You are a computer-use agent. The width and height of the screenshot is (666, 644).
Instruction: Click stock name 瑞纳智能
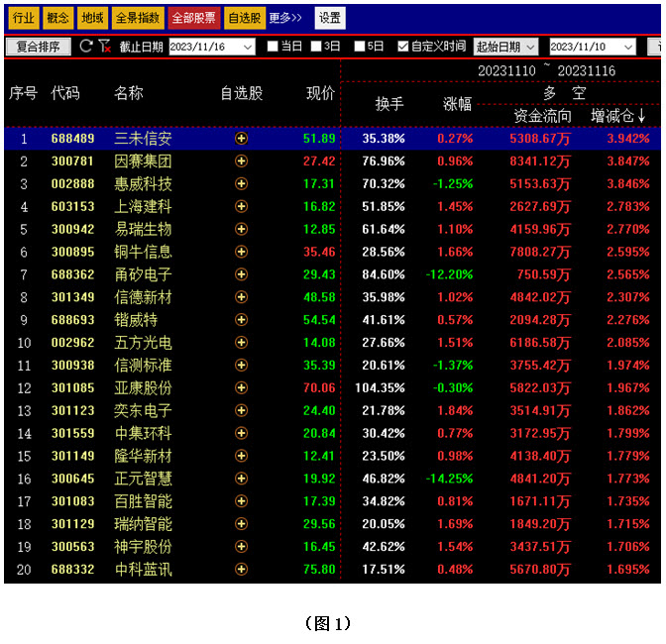point(143,524)
